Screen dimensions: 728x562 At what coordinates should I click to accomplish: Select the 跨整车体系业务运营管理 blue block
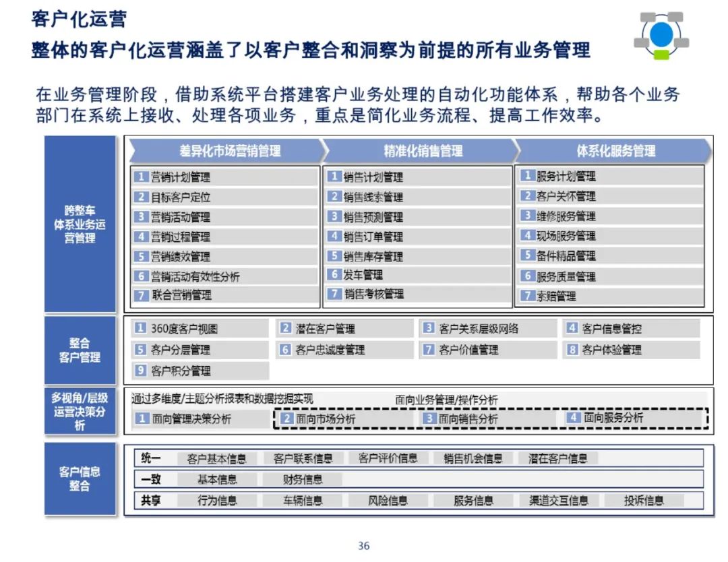tap(80, 224)
